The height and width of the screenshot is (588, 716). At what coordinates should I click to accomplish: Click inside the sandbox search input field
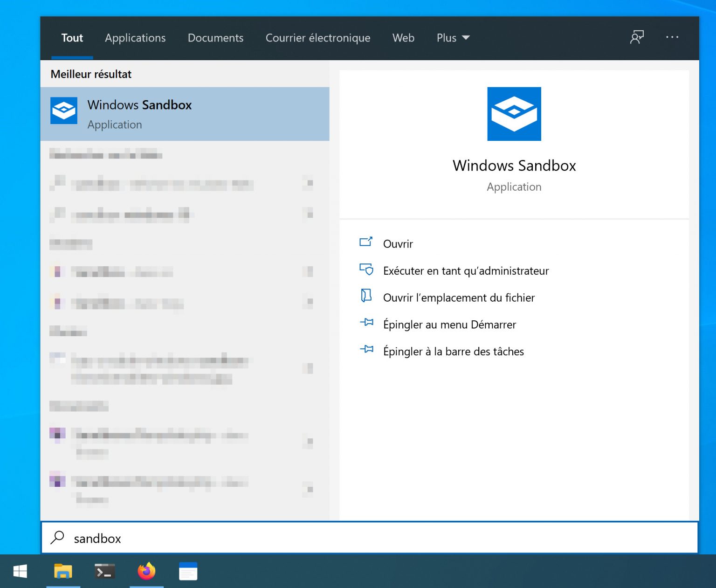click(233, 538)
